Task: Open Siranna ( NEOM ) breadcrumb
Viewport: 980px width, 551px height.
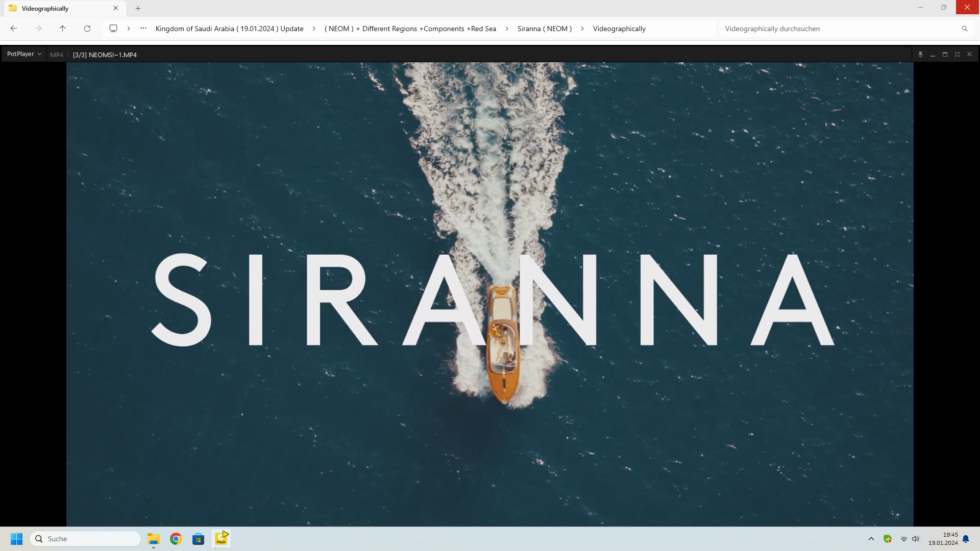Action: [545, 29]
